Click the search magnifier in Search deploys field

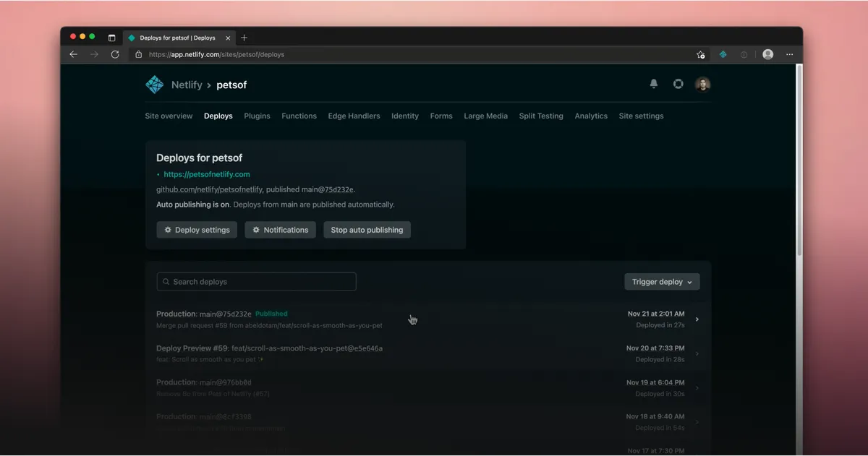click(166, 281)
